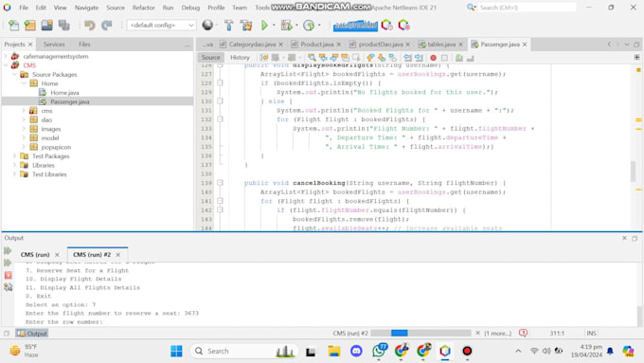644x363 pixels.
Task: Toggle Highlight Search editor icon
Action: [x=345, y=58]
